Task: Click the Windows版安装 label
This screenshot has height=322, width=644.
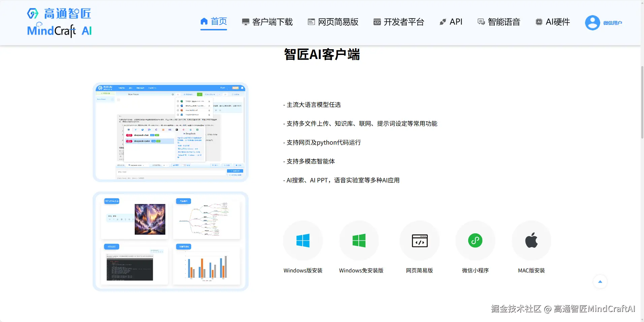Action: coord(303,270)
